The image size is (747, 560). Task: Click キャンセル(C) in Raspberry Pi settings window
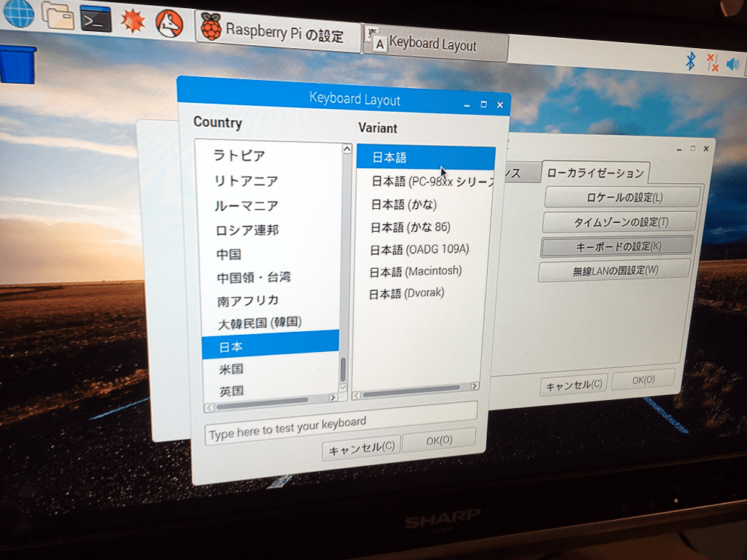click(574, 384)
